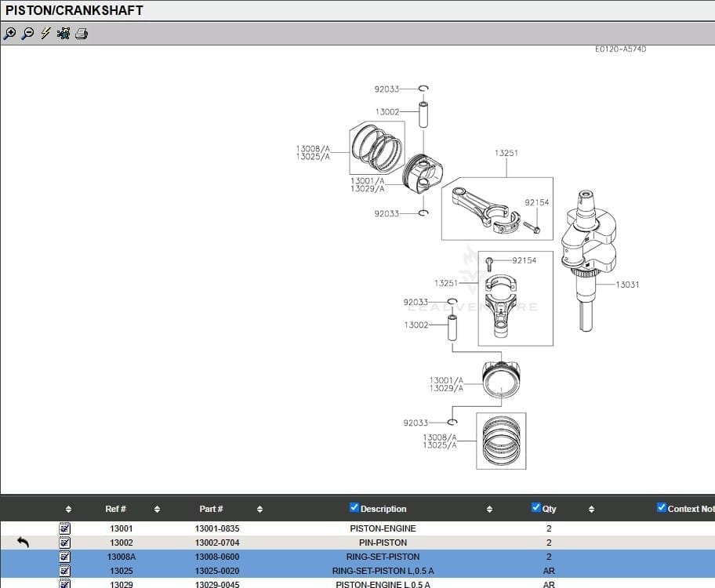Viewport: 715px width, 588px height.
Task: Click the back arrow beside part 13002
Action: pyautogui.click(x=22, y=542)
